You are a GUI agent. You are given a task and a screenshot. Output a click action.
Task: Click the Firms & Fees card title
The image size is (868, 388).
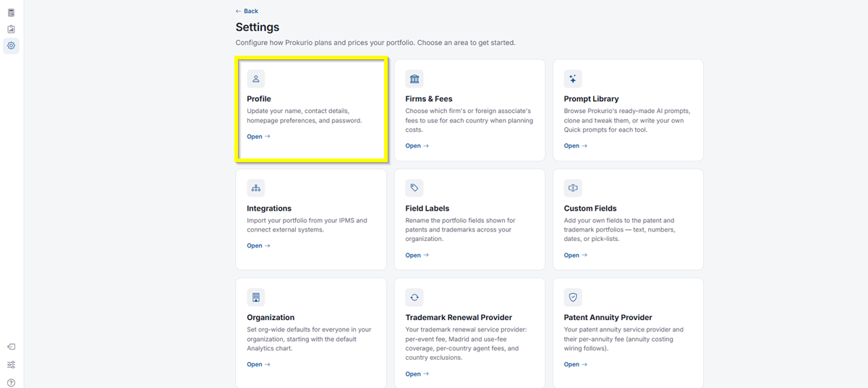coord(429,98)
